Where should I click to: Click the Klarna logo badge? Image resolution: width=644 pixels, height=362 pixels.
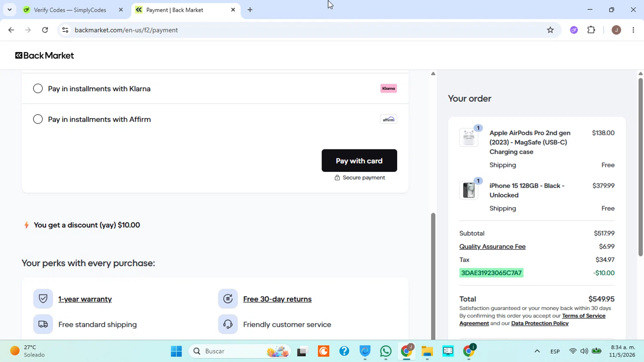(389, 88)
